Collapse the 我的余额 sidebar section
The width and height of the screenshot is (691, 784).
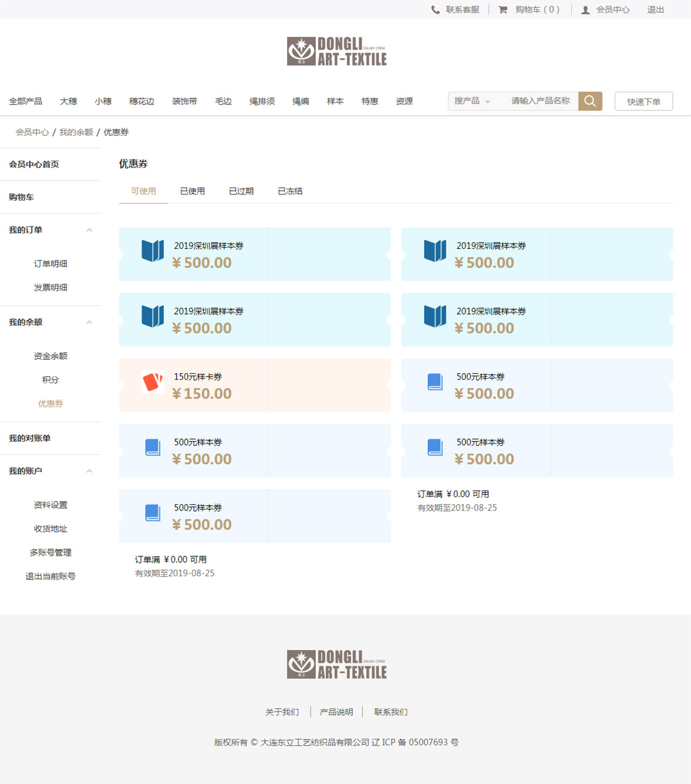tap(89, 322)
